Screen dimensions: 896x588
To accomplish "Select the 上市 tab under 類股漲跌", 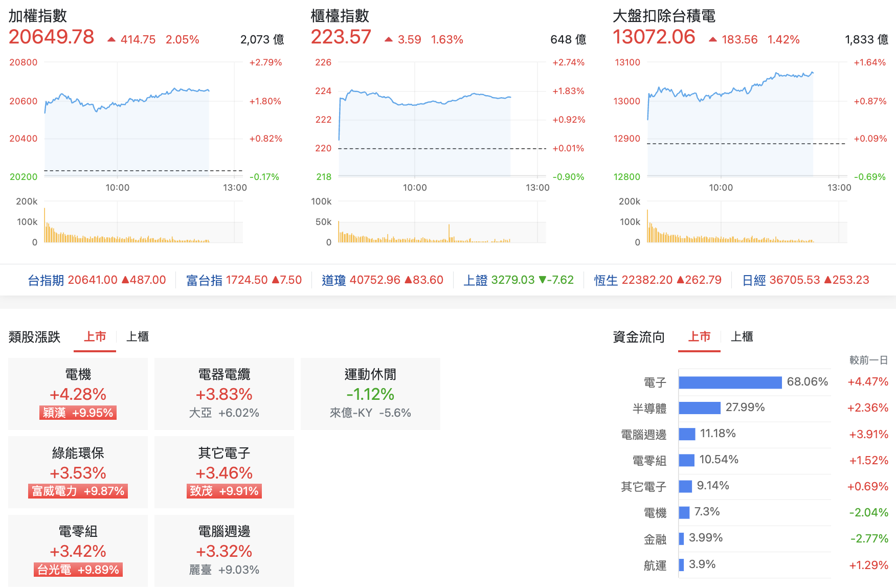I will 95,336.
